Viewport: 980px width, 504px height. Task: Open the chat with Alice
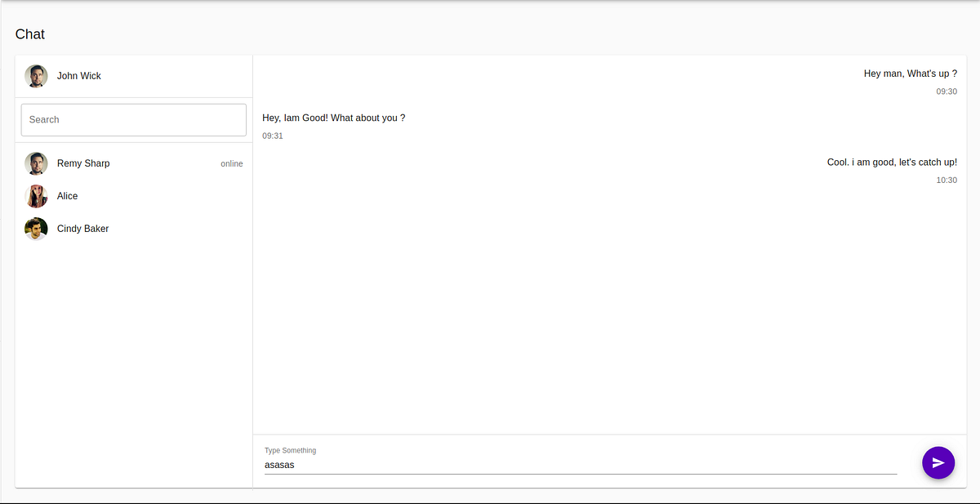(x=67, y=196)
